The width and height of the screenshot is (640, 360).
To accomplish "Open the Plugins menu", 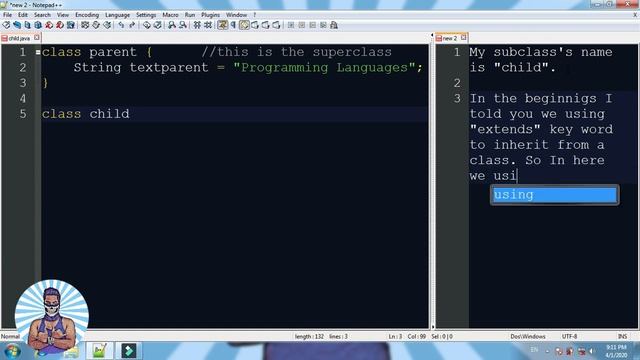I will (x=210, y=15).
